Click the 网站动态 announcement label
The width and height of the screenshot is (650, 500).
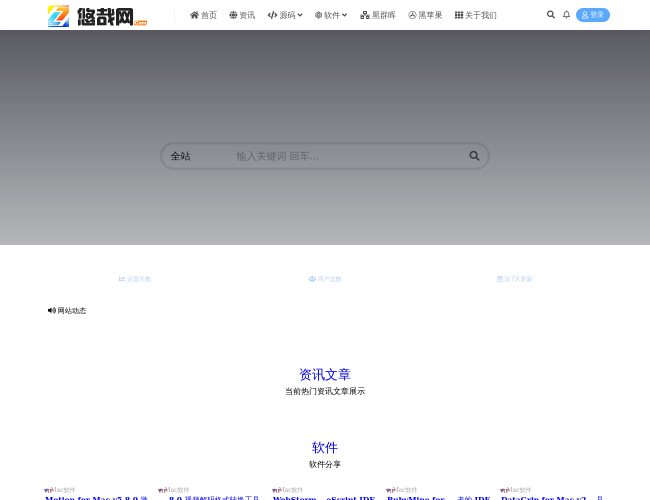click(67, 311)
